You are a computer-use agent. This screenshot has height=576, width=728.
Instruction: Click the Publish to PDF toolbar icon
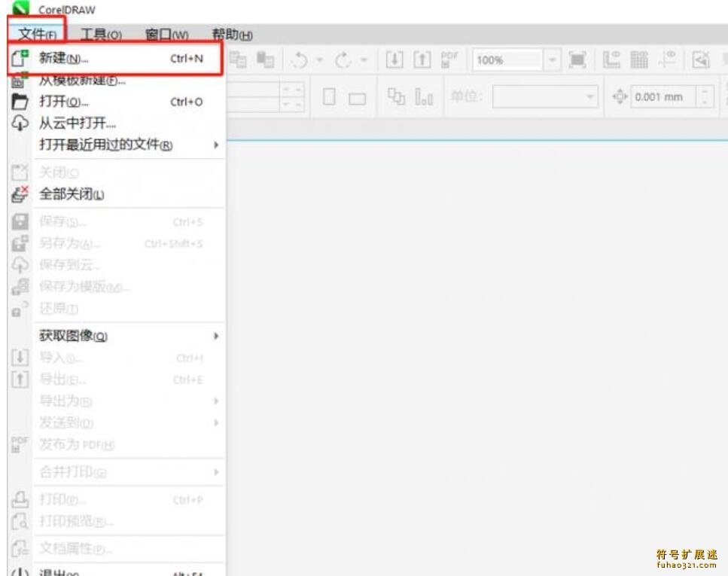pyautogui.click(x=449, y=59)
